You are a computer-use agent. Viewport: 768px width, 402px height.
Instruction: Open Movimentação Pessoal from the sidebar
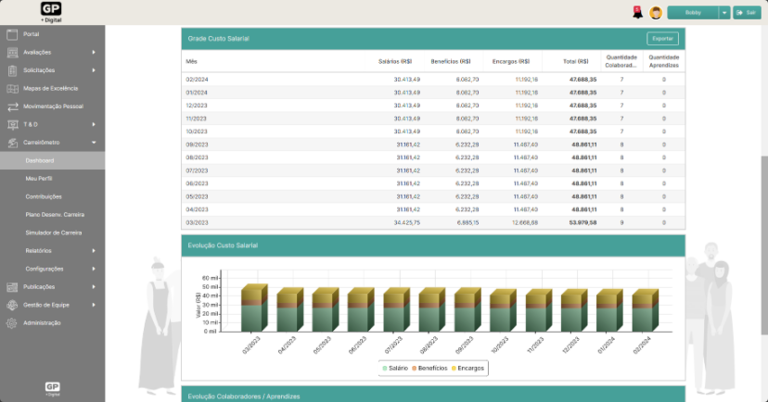click(x=52, y=106)
